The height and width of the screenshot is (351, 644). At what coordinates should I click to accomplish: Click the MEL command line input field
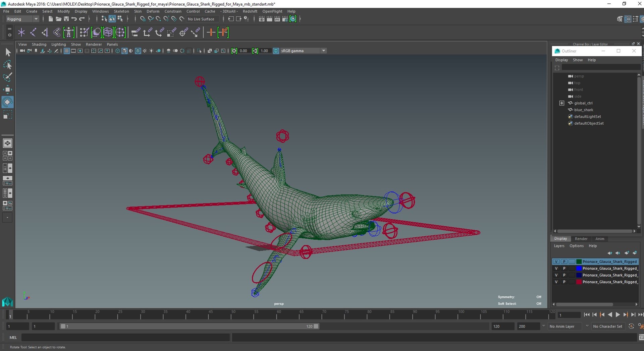pos(126,338)
